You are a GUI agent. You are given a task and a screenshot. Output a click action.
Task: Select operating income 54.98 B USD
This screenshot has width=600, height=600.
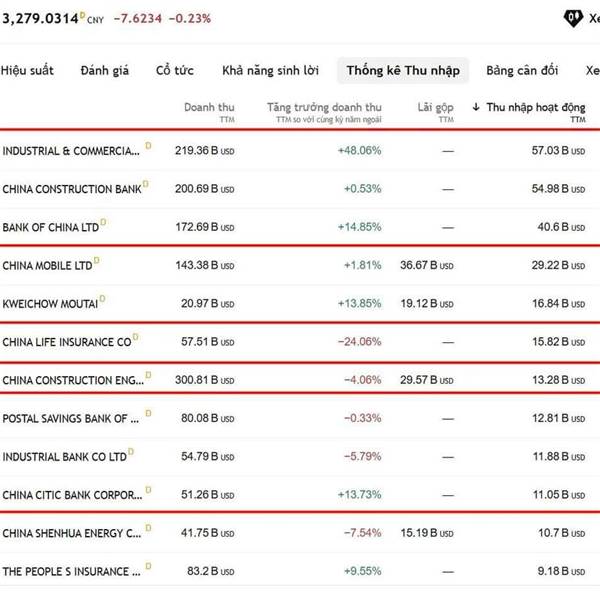[558, 189]
